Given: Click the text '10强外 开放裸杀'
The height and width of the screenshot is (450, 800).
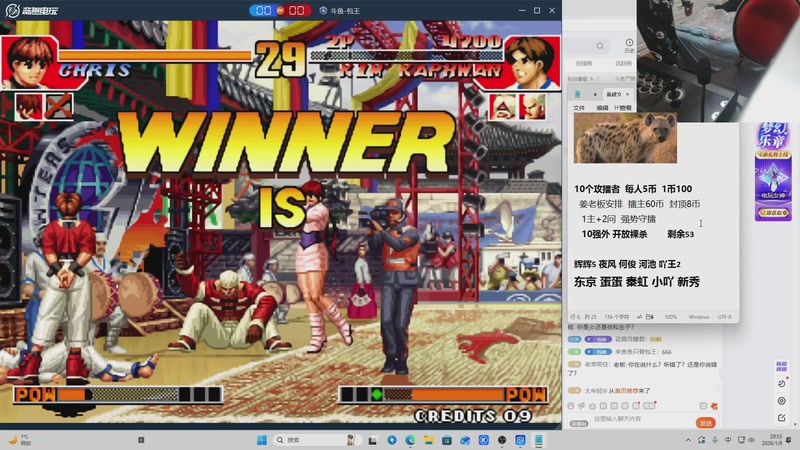Looking at the screenshot, I should 614,234.
